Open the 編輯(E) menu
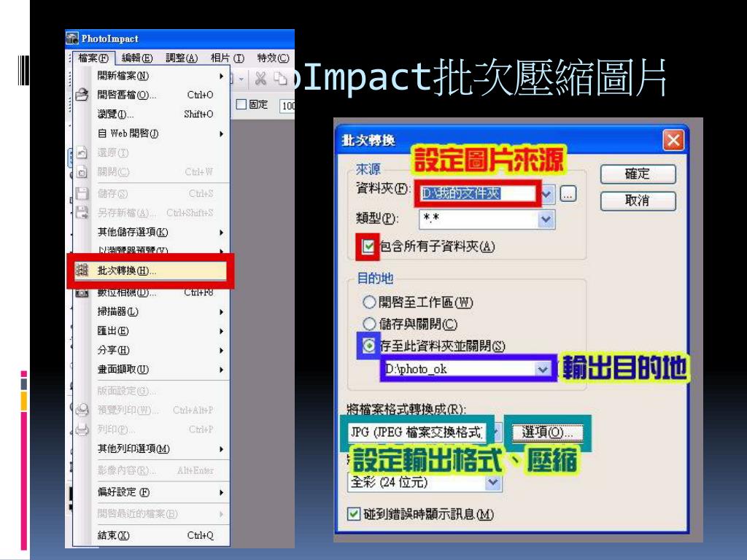Screen dimensions: 747x560 pyautogui.click(x=136, y=58)
